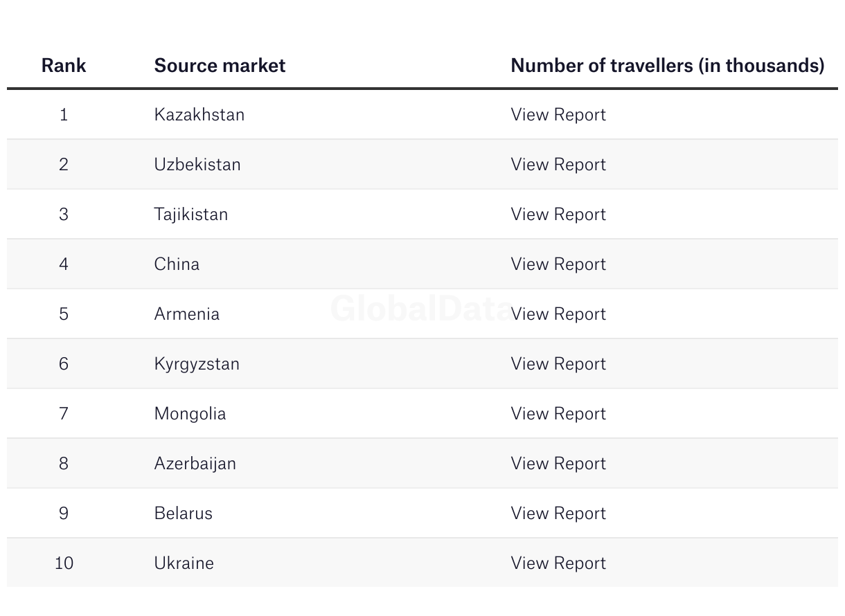Image resolution: width=845 pixels, height=616 pixels.
Task: Click the China source market cell
Action: pyautogui.click(x=177, y=264)
